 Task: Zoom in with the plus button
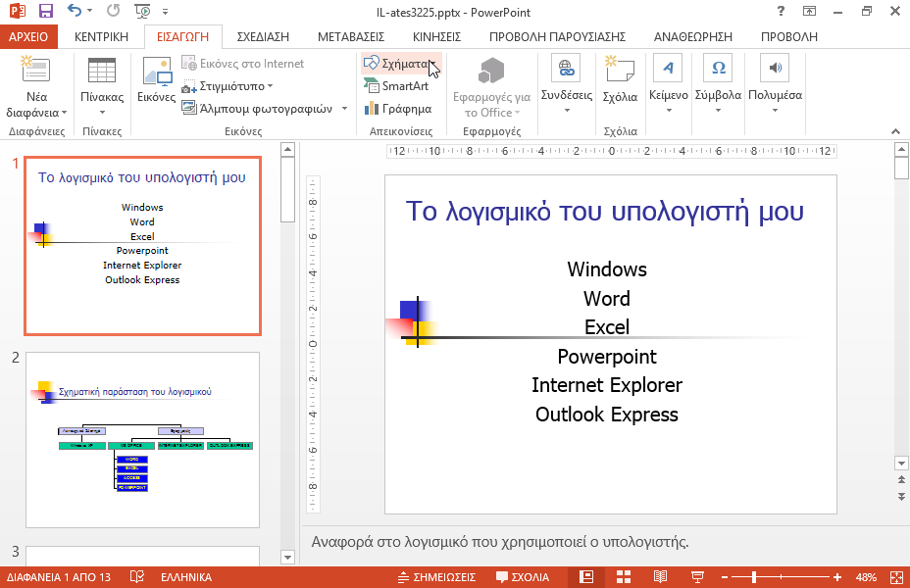pos(836,577)
